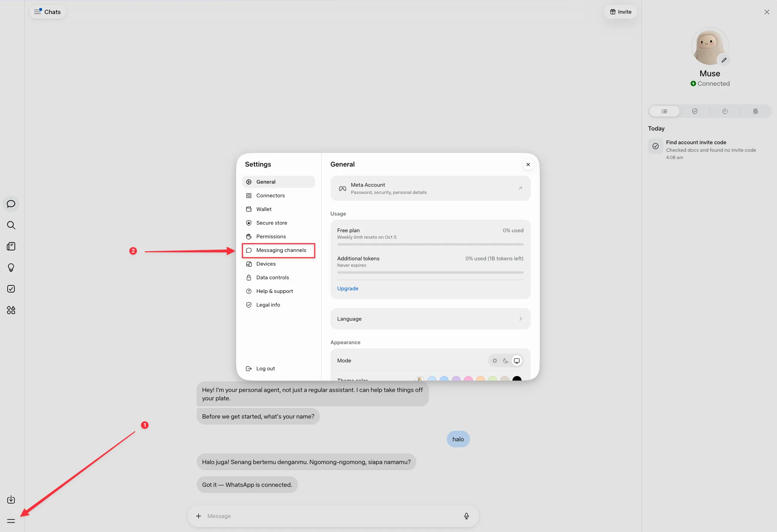Click the download icon at sidebar bottom
Image resolution: width=777 pixels, height=532 pixels.
tap(11, 499)
